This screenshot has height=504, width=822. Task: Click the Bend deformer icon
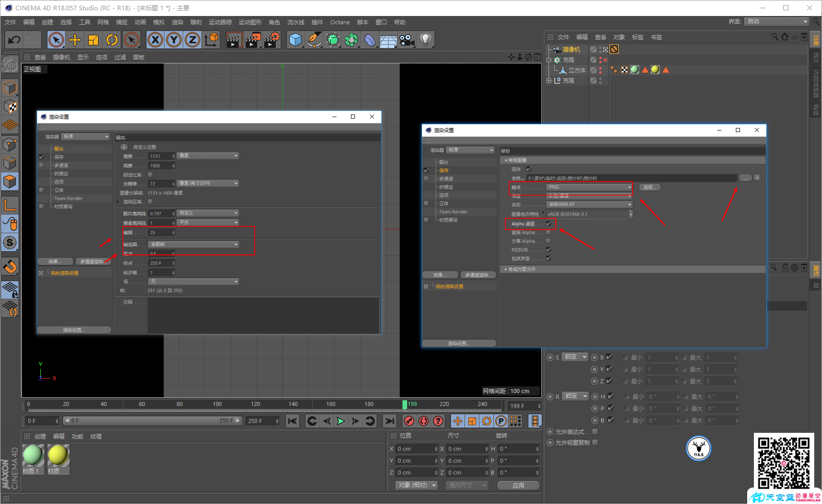pos(370,40)
